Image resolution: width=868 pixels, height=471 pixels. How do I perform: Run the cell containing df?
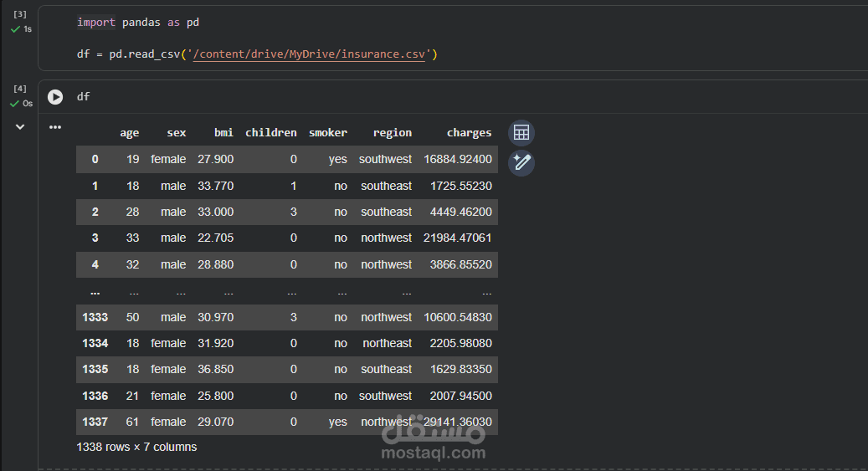55,97
